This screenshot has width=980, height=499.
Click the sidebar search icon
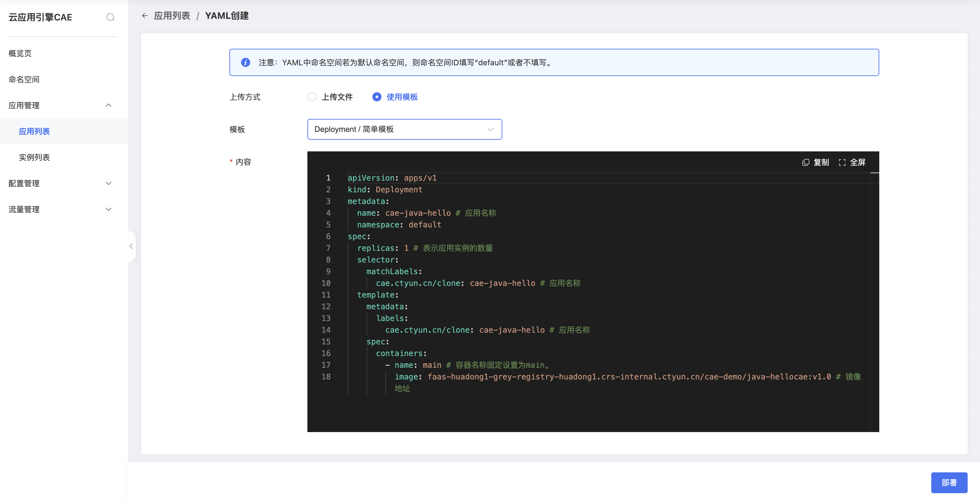(110, 17)
